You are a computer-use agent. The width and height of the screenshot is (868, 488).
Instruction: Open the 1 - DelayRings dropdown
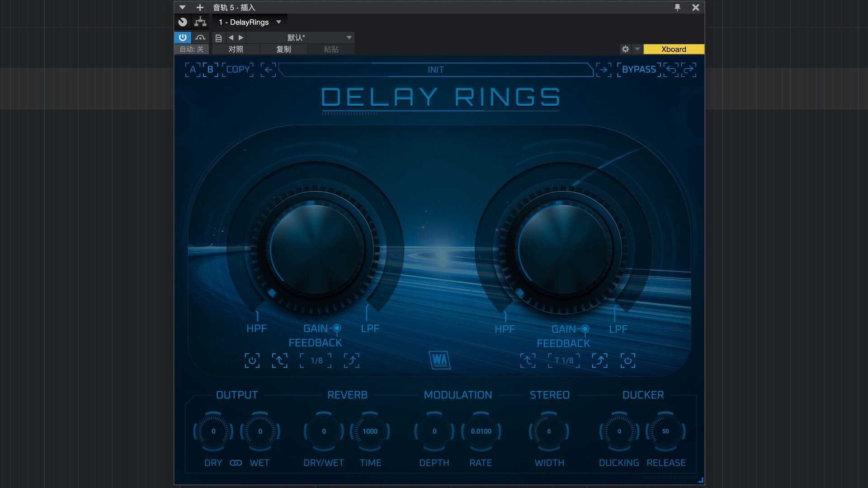click(x=249, y=22)
